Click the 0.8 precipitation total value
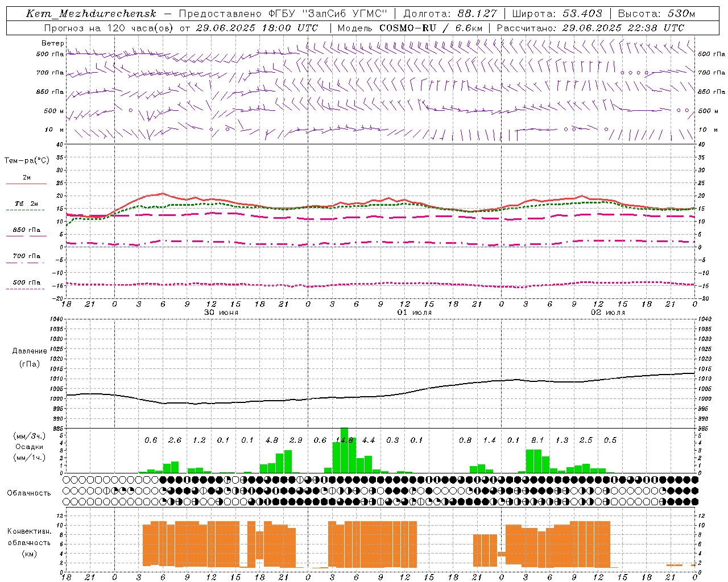Viewport: 728px width, 582px height. 465,440
